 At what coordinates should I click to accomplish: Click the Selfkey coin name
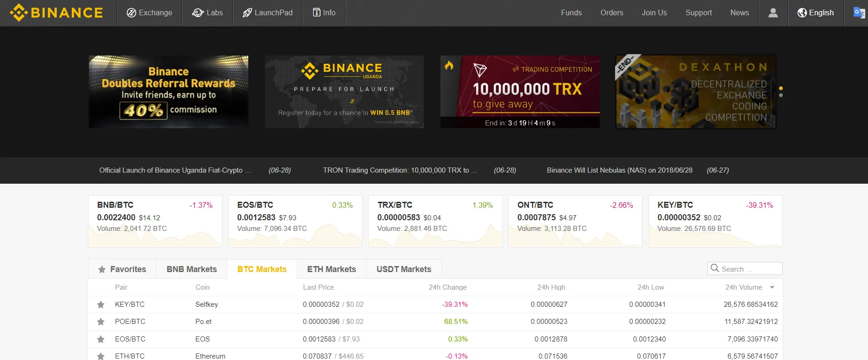[207, 304]
